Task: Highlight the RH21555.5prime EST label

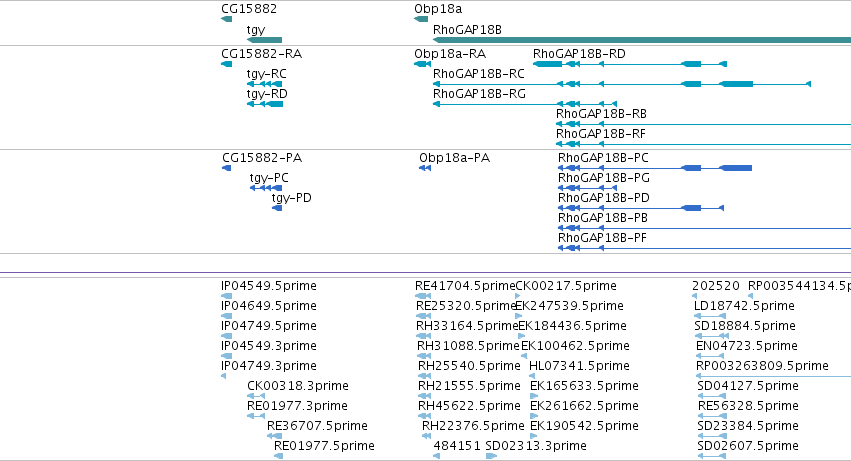Action: [469, 387]
